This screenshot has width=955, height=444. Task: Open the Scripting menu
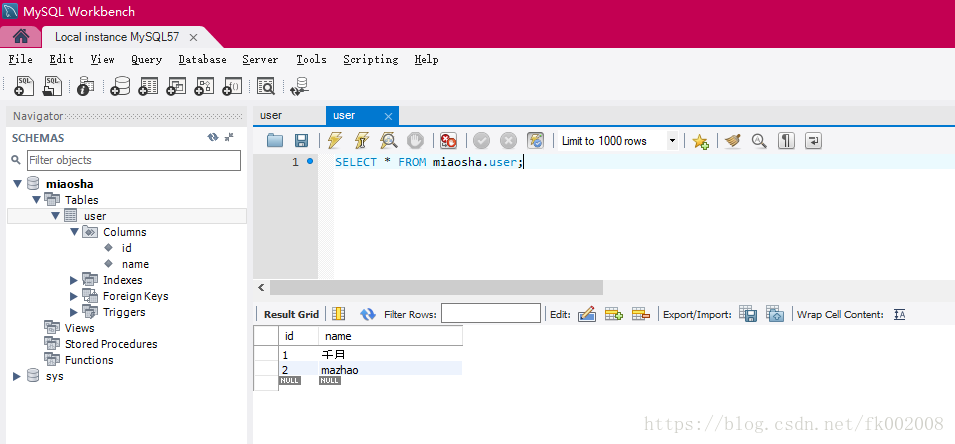[x=370, y=59]
